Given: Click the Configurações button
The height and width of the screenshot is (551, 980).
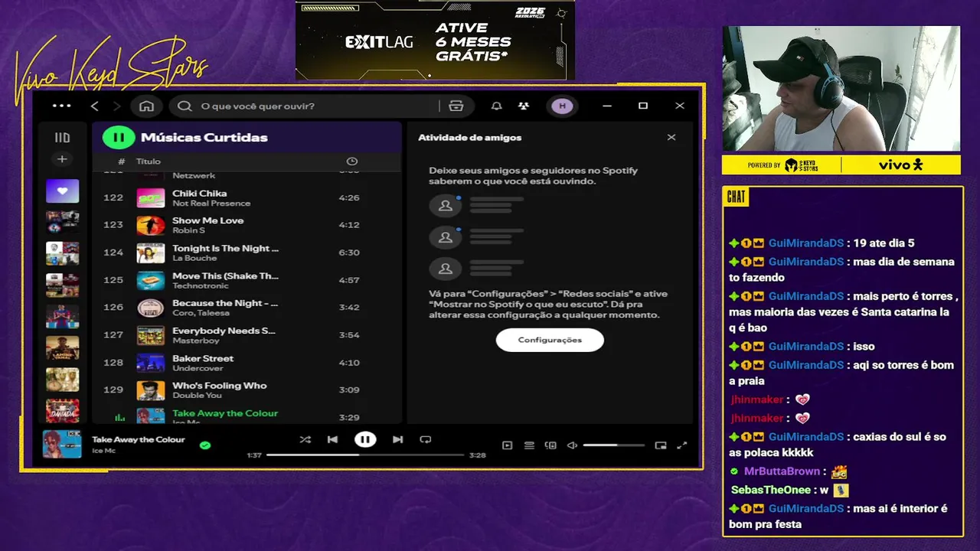Looking at the screenshot, I should coord(550,340).
